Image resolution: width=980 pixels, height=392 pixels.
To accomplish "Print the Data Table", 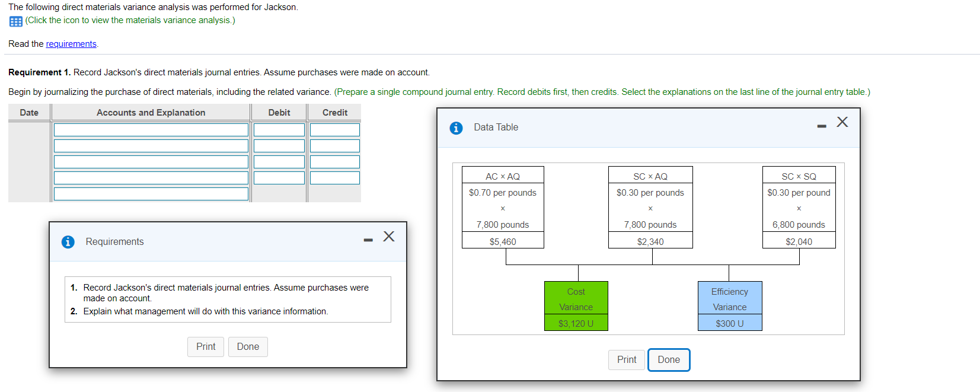I will 627,360.
